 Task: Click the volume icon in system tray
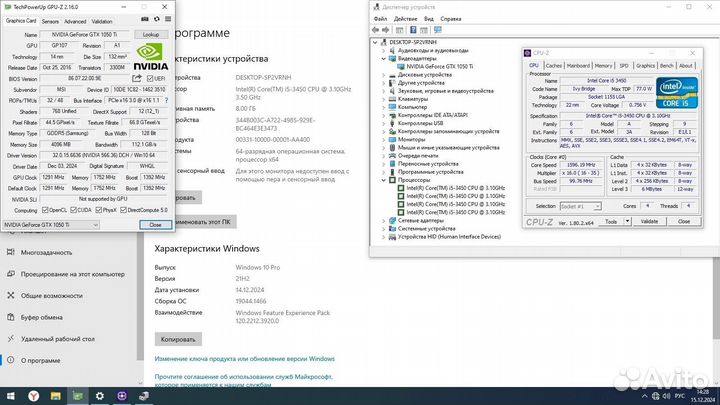coord(666,396)
